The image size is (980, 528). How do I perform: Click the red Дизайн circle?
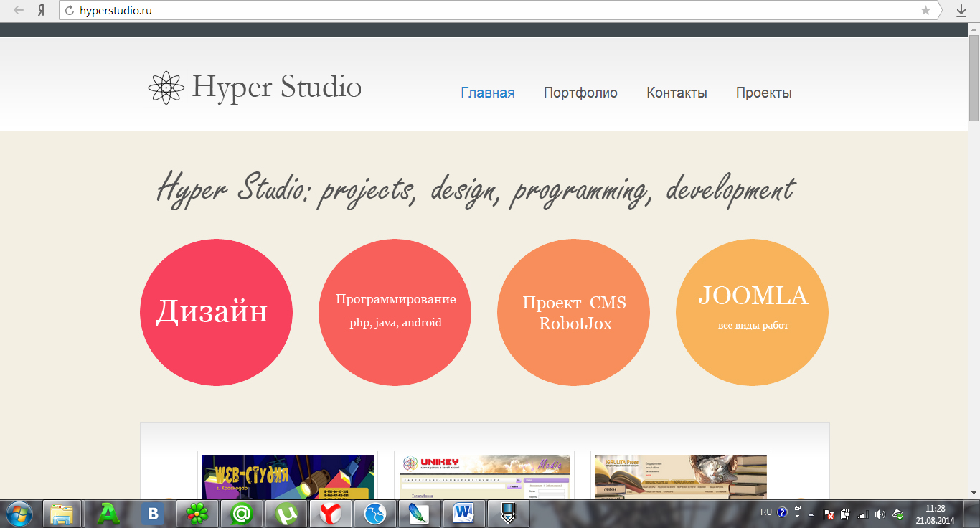click(x=216, y=312)
